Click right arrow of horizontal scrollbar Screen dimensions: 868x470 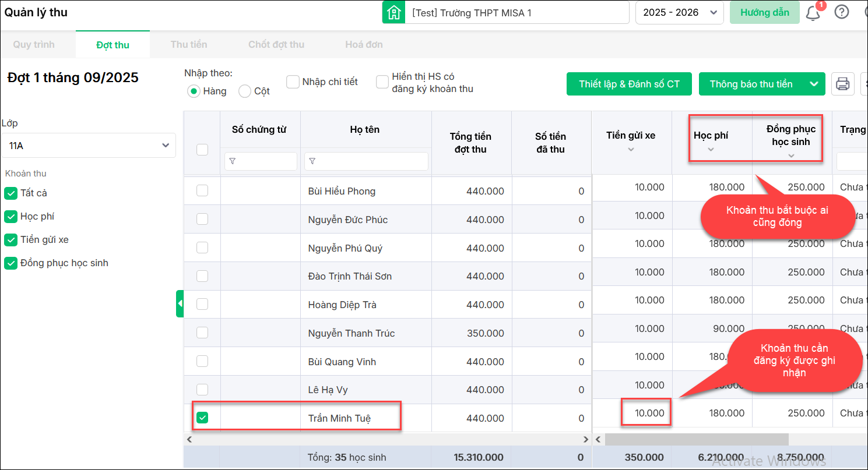click(x=586, y=439)
